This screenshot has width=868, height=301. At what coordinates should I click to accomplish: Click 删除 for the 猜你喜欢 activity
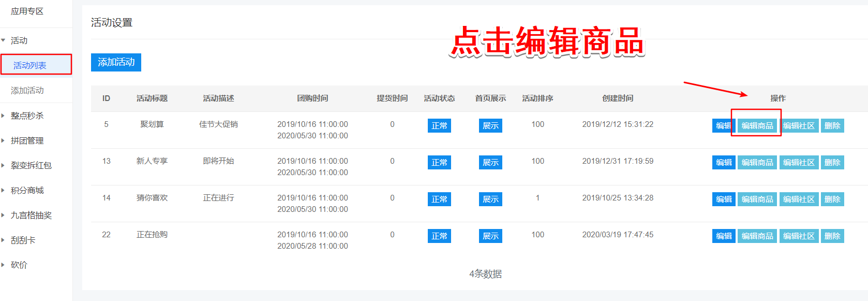832,199
